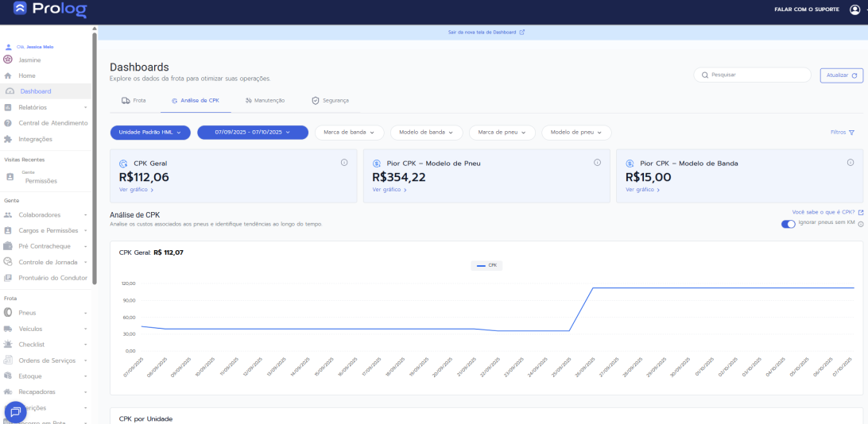Open the date range 07/09/2025 - 07/10/2025 dropdown
868x424 pixels.
(x=252, y=133)
